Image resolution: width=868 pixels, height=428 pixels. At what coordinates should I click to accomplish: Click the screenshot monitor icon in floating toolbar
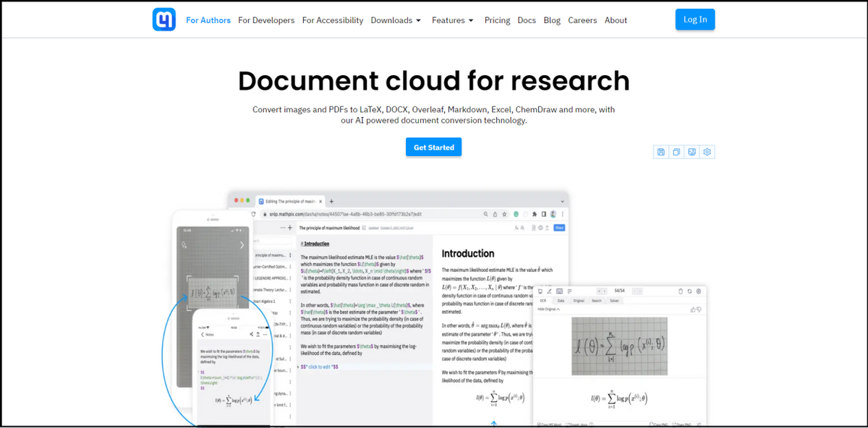[692, 152]
